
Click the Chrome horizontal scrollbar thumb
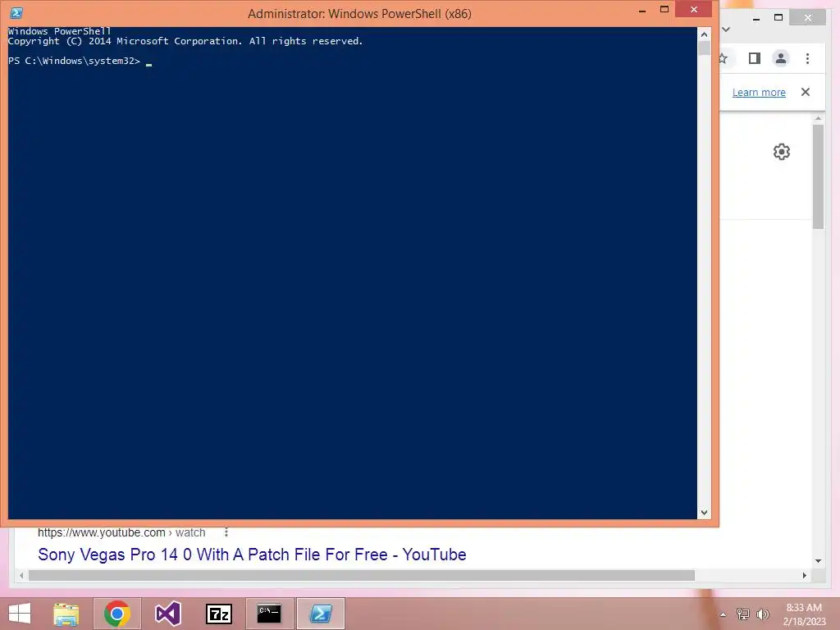362,575
